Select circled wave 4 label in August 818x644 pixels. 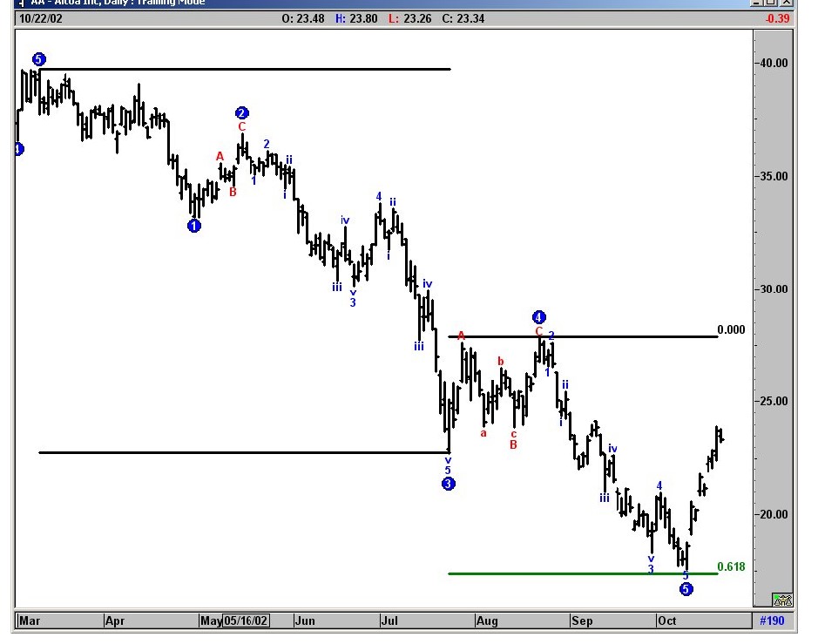click(539, 317)
